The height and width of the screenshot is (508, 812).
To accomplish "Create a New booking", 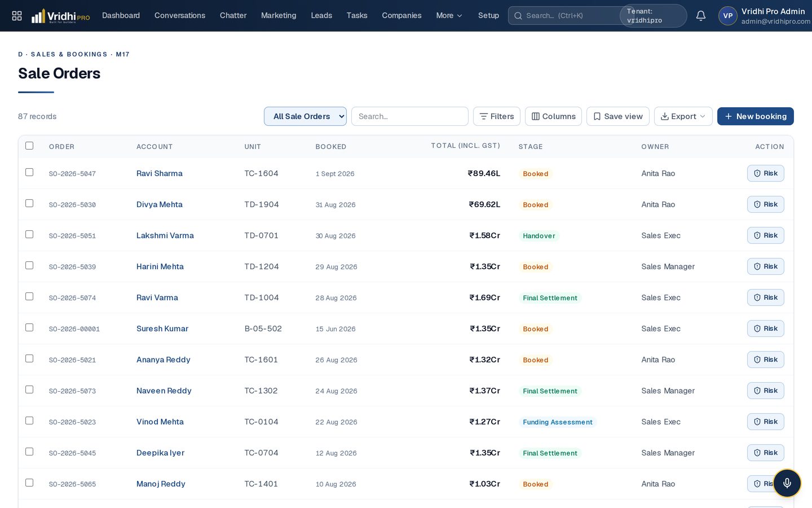I will 756,116.
